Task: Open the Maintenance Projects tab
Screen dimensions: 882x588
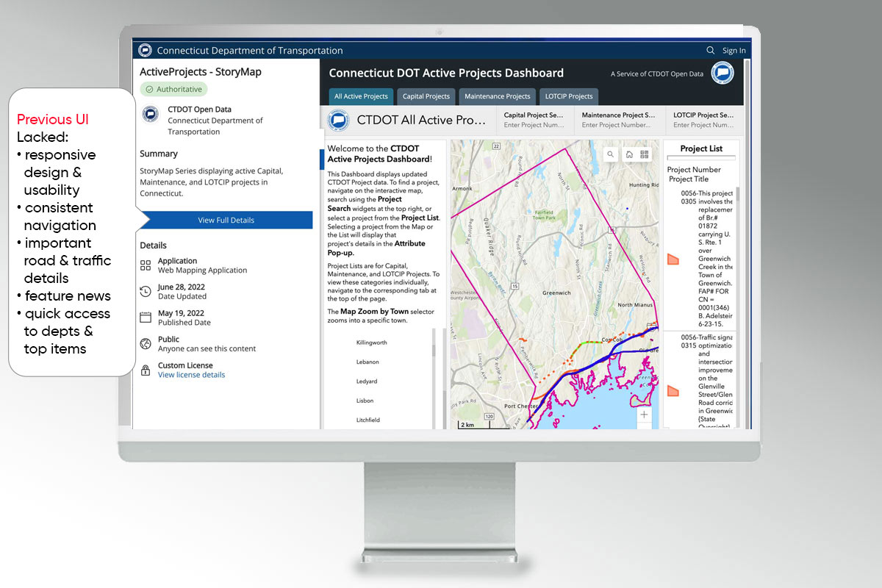Action: 498,96
